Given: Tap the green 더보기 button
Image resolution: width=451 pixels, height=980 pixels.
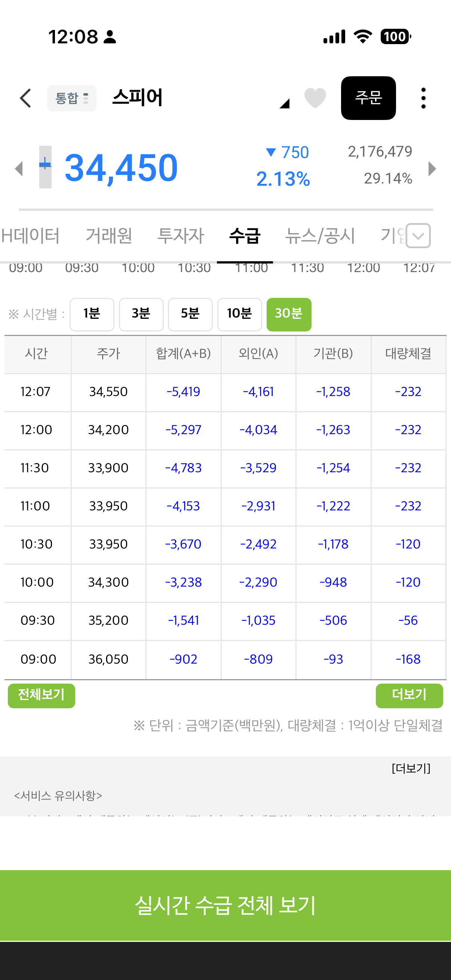Looking at the screenshot, I should (409, 696).
